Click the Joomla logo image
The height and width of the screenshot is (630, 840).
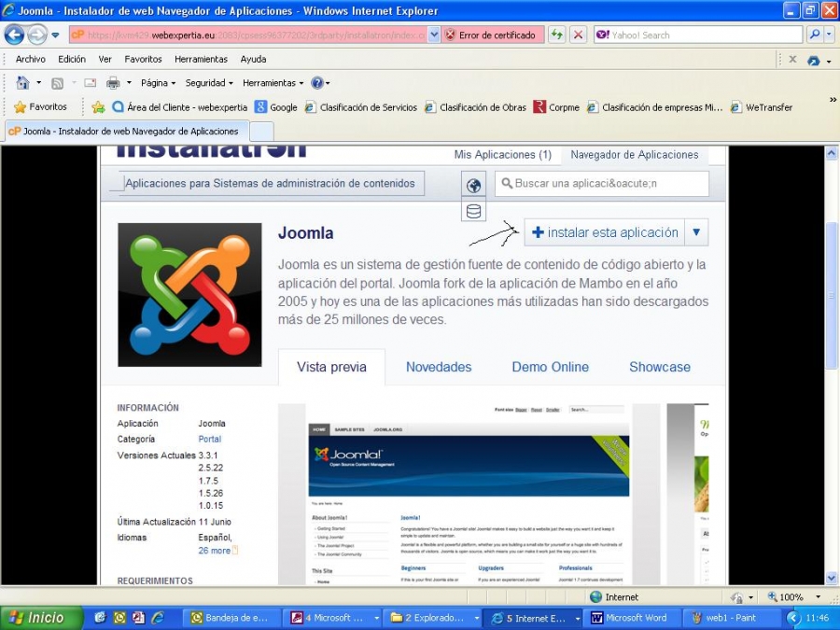(x=189, y=295)
